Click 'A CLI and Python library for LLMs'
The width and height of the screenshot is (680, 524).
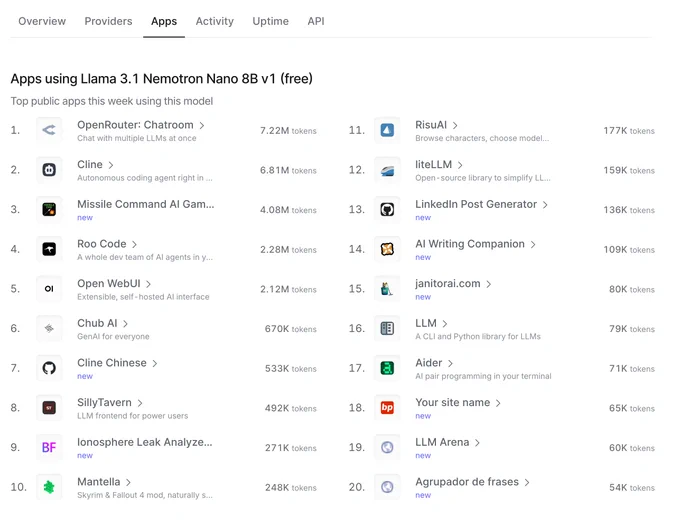[x=478, y=337]
